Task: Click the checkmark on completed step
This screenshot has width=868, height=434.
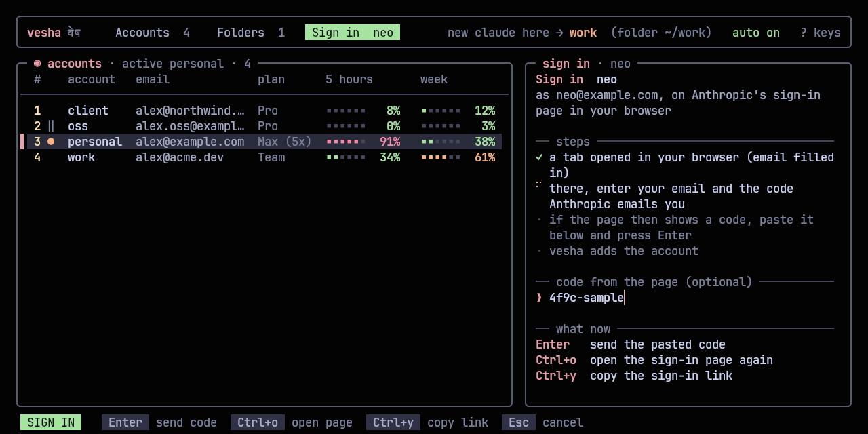Action: coord(539,157)
